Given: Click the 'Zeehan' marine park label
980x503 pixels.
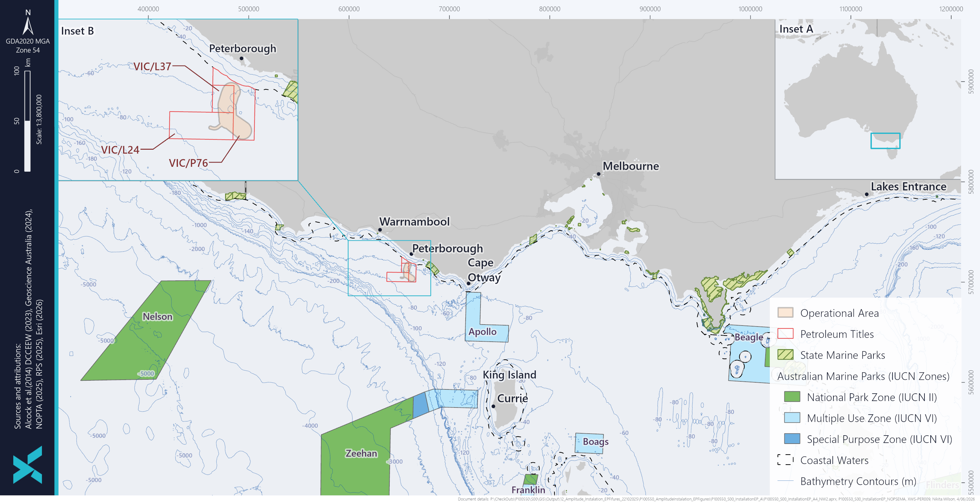Looking at the screenshot, I should [x=361, y=453].
